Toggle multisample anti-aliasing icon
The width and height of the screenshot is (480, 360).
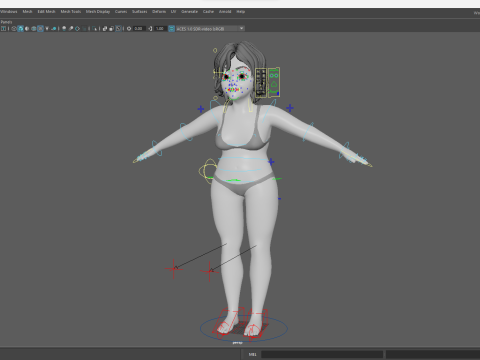click(x=77, y=29)
